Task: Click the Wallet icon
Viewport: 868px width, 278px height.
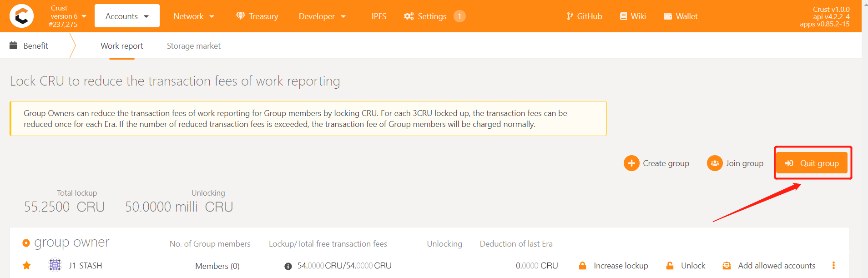Action: click(x=668, y=16)
